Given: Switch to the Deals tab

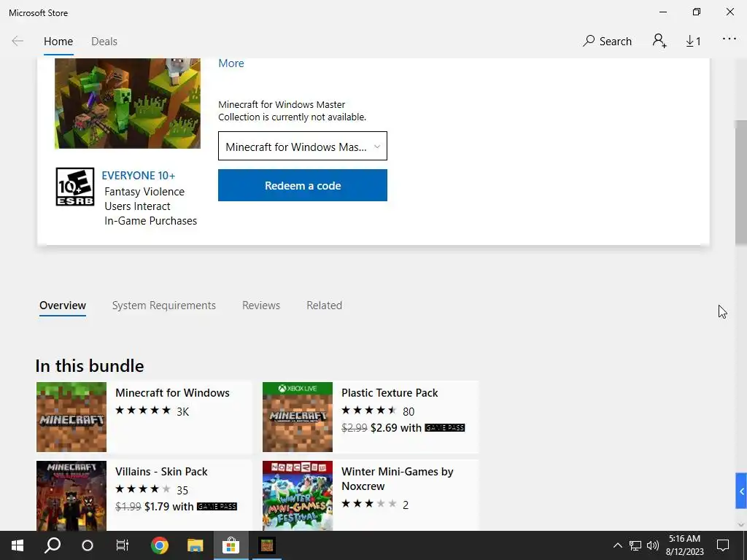Looking at the screenshot, I should pos(104,42).
